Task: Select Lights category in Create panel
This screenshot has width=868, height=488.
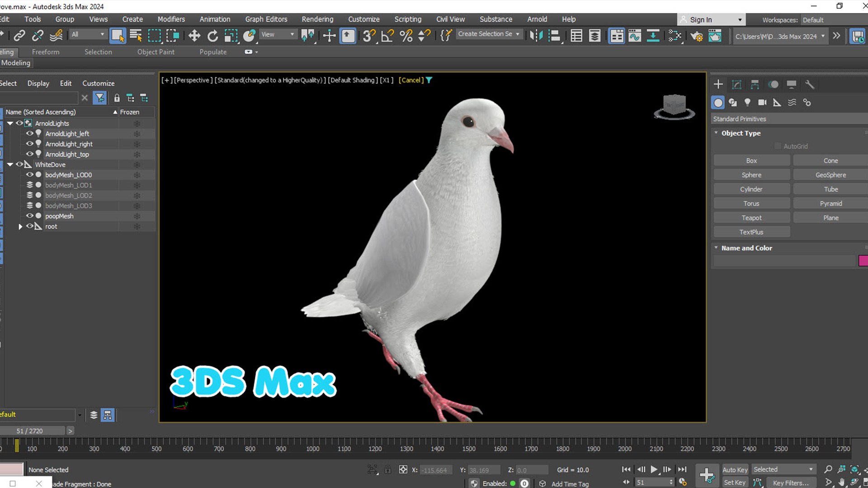Action: click(747, 103)
